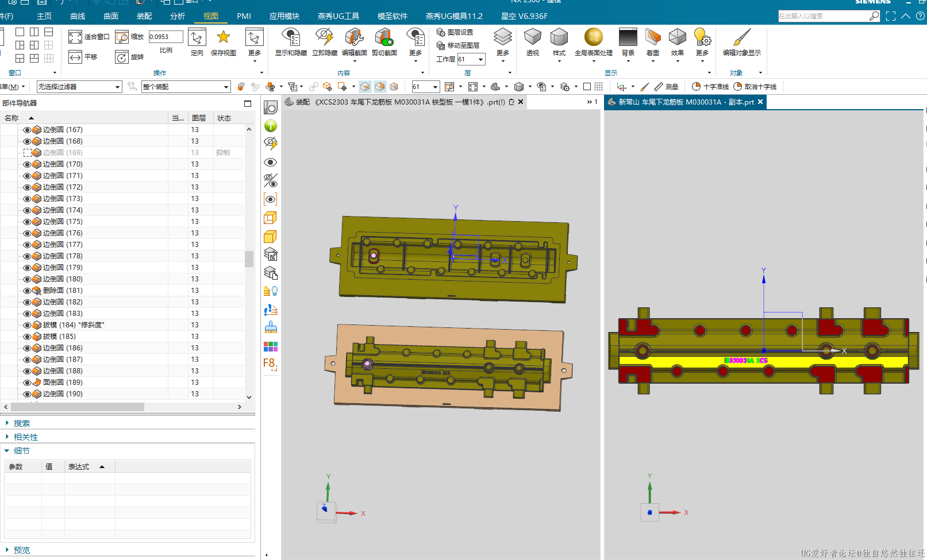This screenshot has width=927, height=560.
Task: Switch to the 分析 (Analysis) tab
Action: click(x=178, y=16)
